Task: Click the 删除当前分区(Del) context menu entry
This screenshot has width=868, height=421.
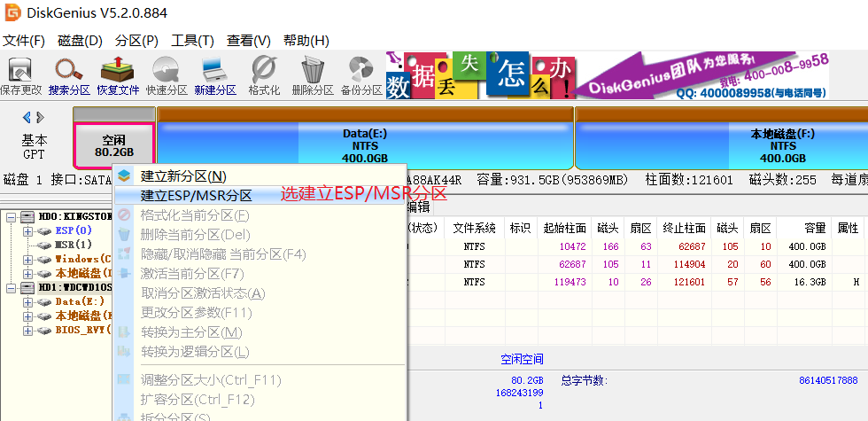Action: (260, 235)
